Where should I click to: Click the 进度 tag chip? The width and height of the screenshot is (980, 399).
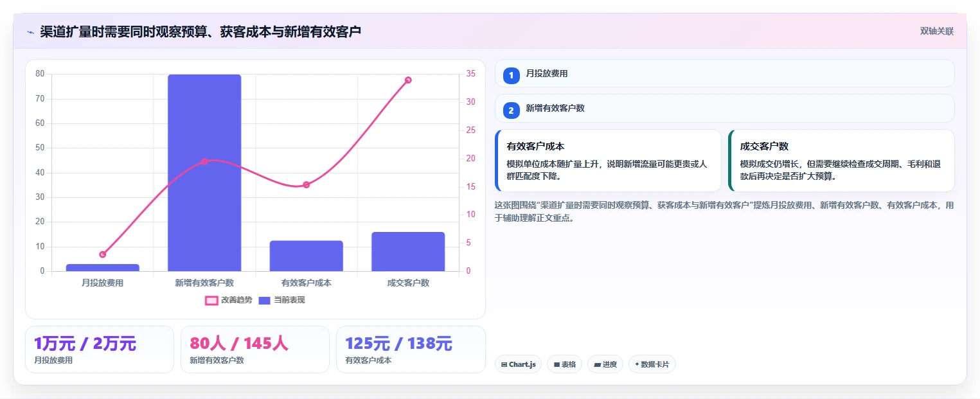[605, 364]
